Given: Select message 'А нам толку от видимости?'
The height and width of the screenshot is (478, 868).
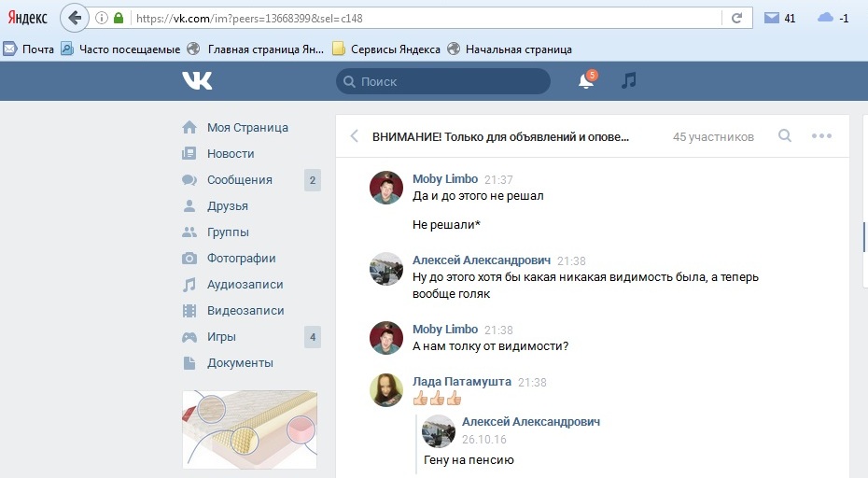Looking at the screenshot, I should click(x=490, y=346).
